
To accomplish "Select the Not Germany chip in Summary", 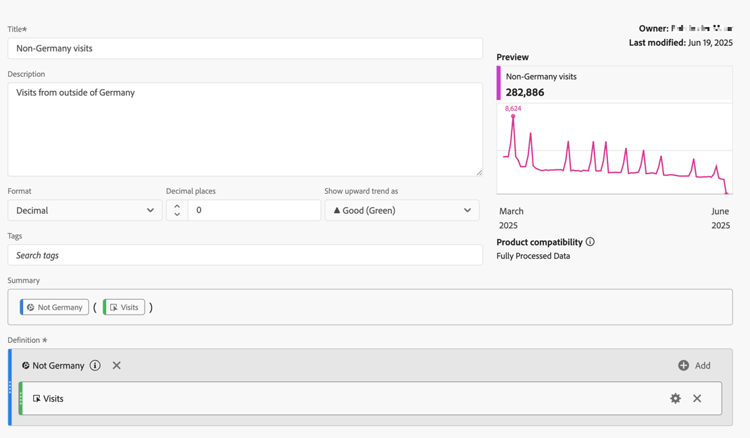I will (55, 308).
